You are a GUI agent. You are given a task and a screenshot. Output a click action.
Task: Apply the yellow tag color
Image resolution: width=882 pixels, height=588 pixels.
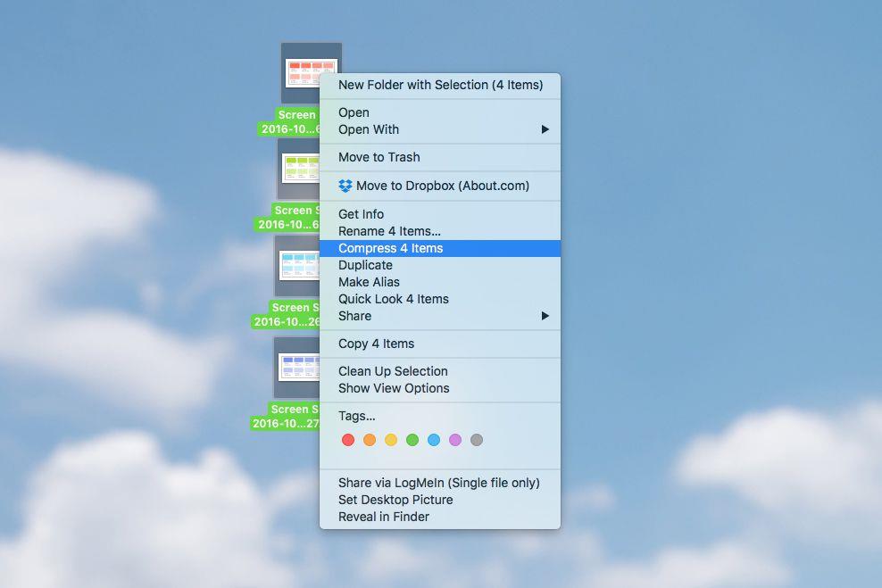point(391,440)
